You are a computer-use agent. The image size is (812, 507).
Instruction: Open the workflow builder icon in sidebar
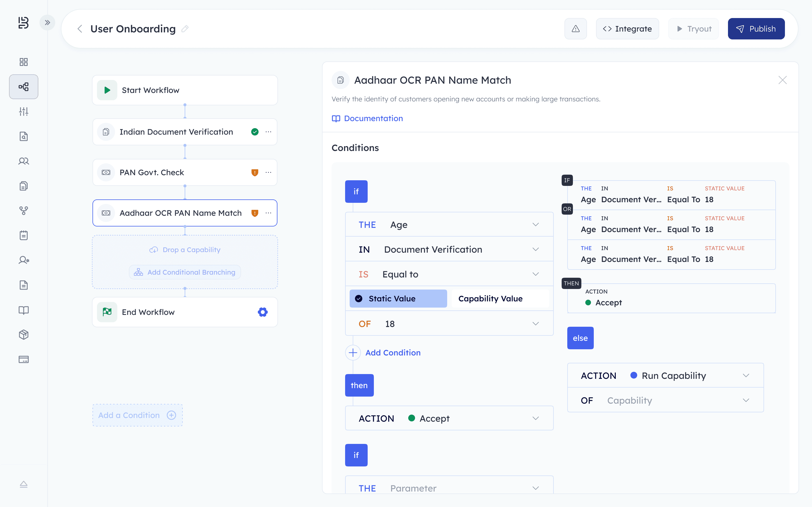point(23,87)
